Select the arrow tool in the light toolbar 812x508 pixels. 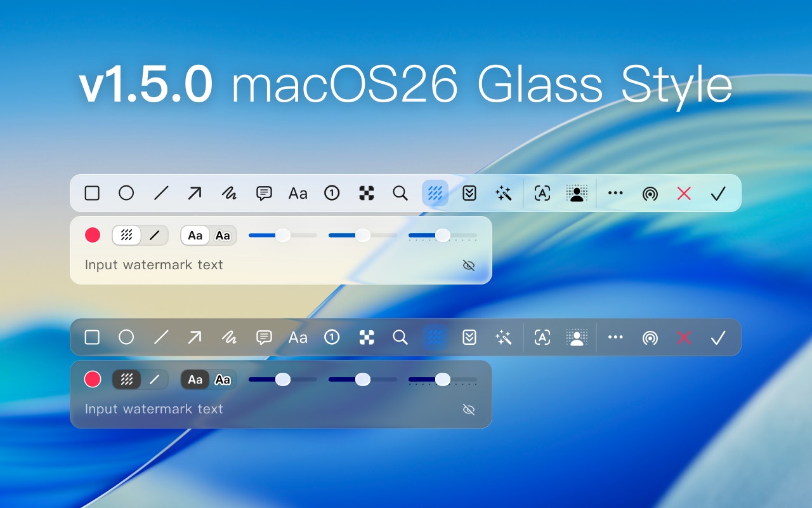(195, 193)
